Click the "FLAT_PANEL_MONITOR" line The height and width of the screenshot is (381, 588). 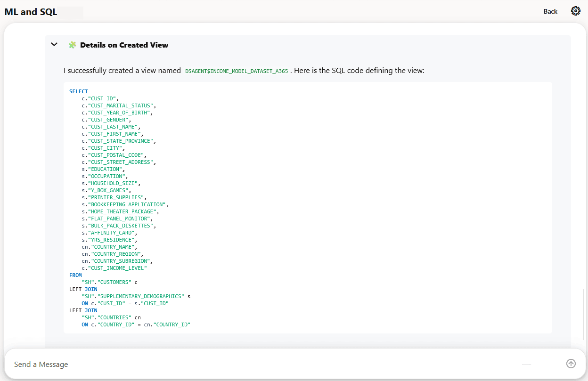[117, 219]
